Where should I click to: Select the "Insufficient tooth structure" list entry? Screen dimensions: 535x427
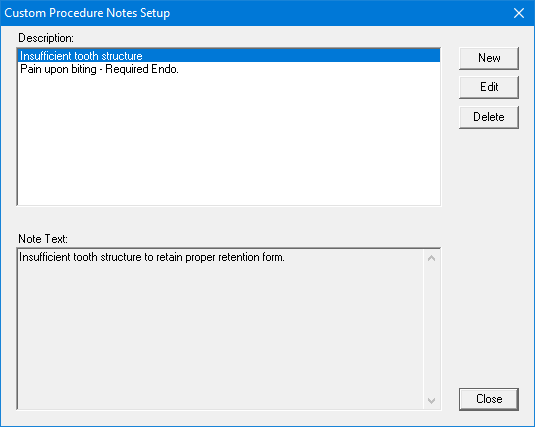(229, 56)
